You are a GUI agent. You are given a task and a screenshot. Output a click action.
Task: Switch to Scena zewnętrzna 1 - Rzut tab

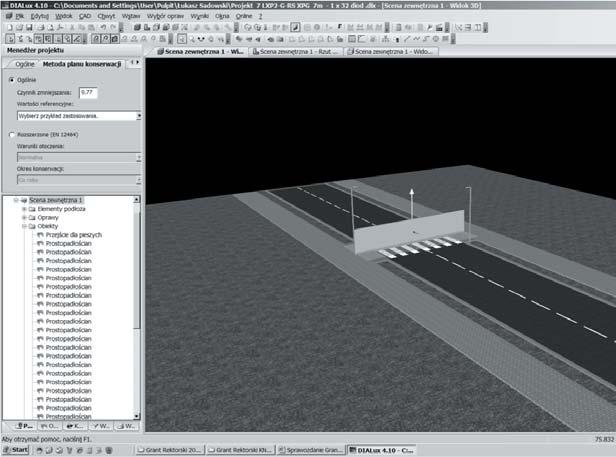pos(295,51)
